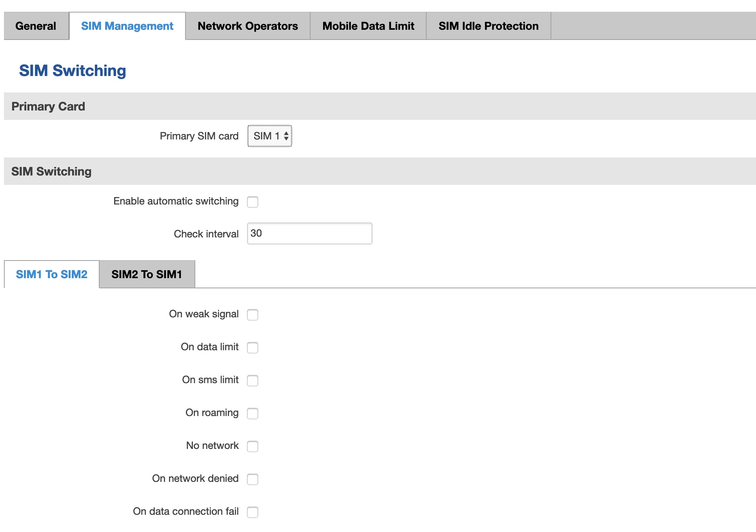The width and height of the screenshot is (756, 532).
Task: Click the SIM Switching section header bar
Action: pos(380,171)
